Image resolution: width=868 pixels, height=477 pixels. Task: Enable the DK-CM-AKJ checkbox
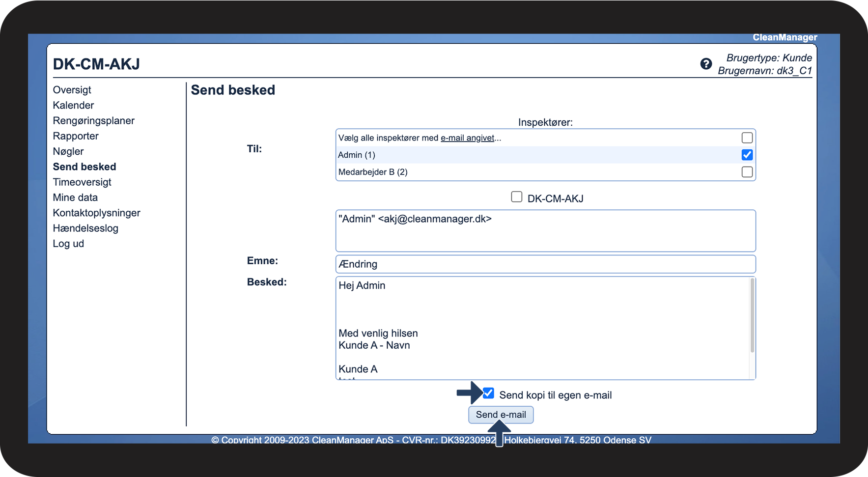[516, 197]
